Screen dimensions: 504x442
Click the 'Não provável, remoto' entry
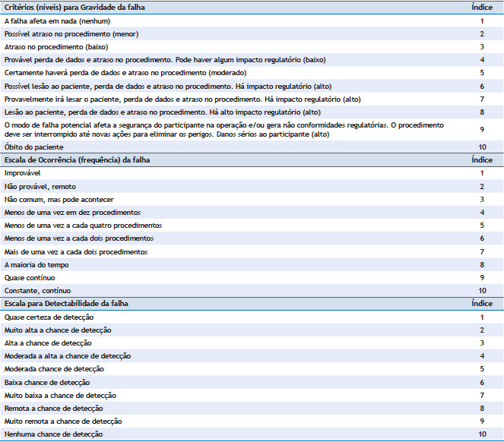tap(40, 186)
